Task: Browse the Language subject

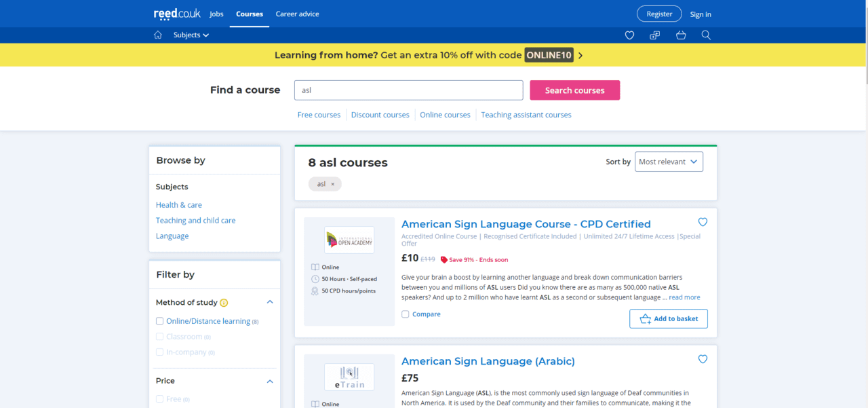Action: pyautogui.click(x=172, y=236)
